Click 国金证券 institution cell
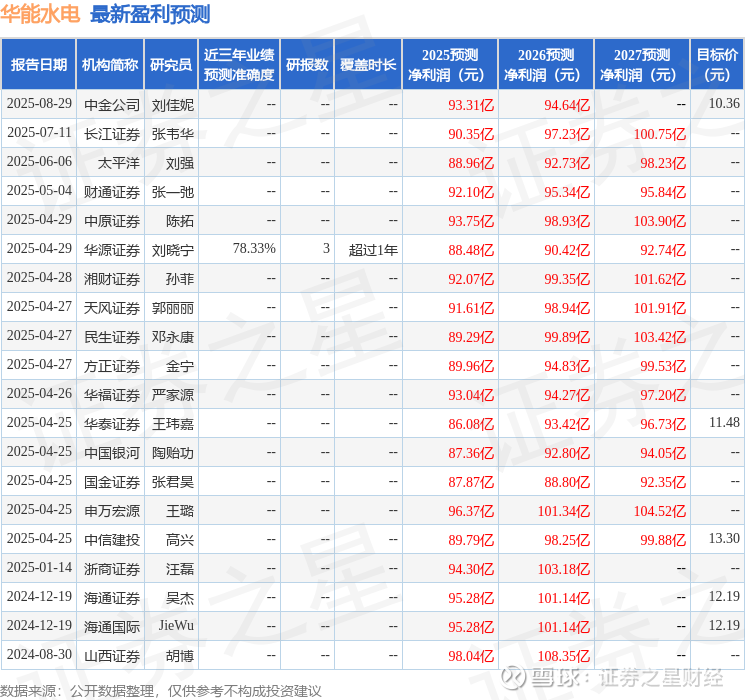This screenshot has height=700, width=745. (112, 482)
